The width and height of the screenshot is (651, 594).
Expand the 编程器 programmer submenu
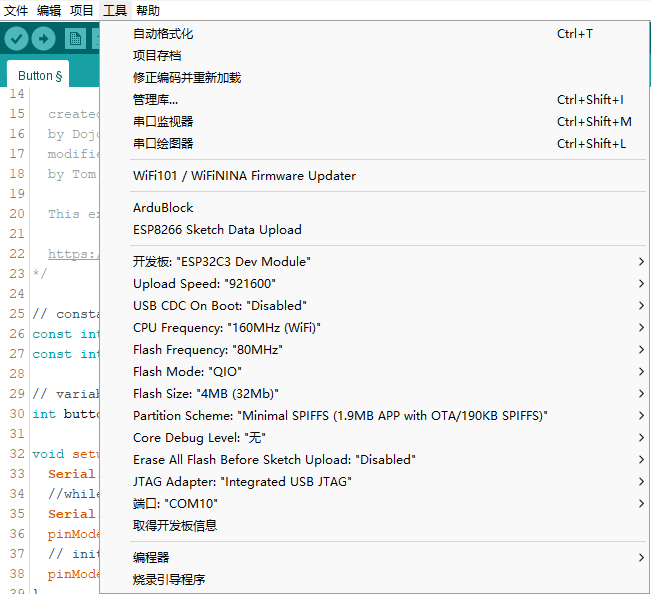tap(151, 558)
